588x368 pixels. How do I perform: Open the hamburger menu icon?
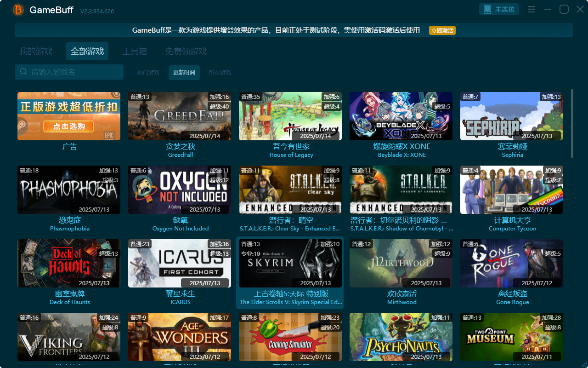(531, 9)
